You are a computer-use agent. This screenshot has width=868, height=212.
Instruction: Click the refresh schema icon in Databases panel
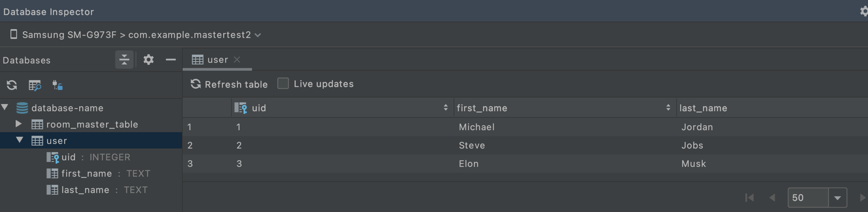12,85
